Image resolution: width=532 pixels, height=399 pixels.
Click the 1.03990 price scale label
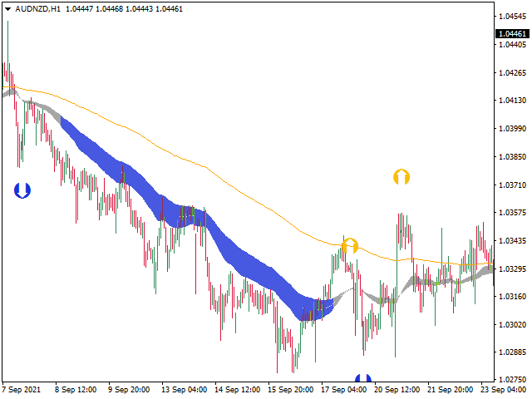(x=512, y=128)
